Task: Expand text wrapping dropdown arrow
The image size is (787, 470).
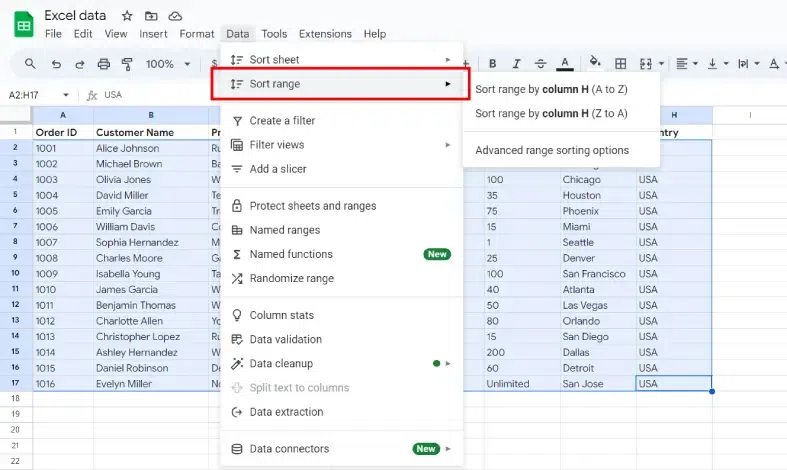Action: pyautogui.click(x=757, y=64)
